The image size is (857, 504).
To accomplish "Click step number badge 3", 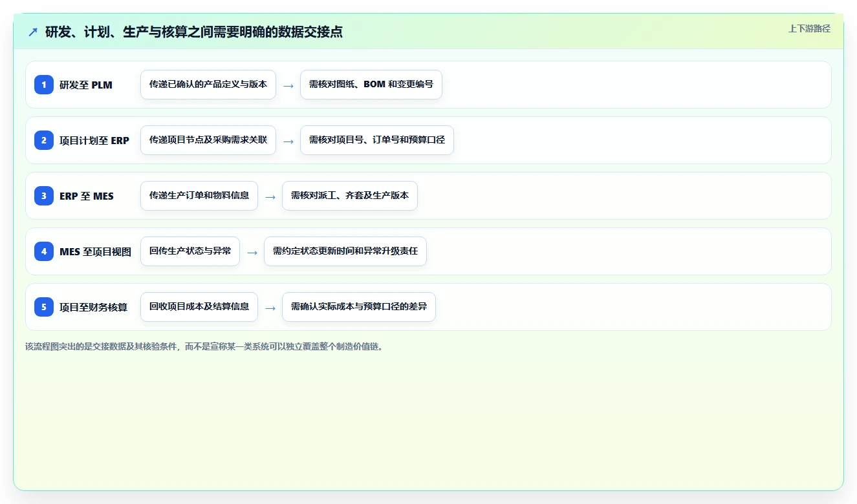I will point(44,196).
